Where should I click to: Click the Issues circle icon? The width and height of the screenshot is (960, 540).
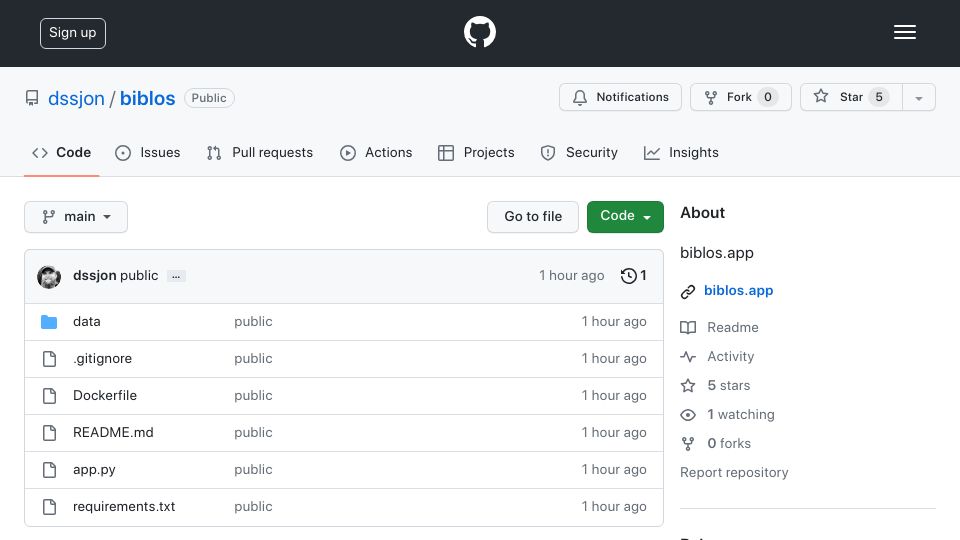click(x=123, y=153)
